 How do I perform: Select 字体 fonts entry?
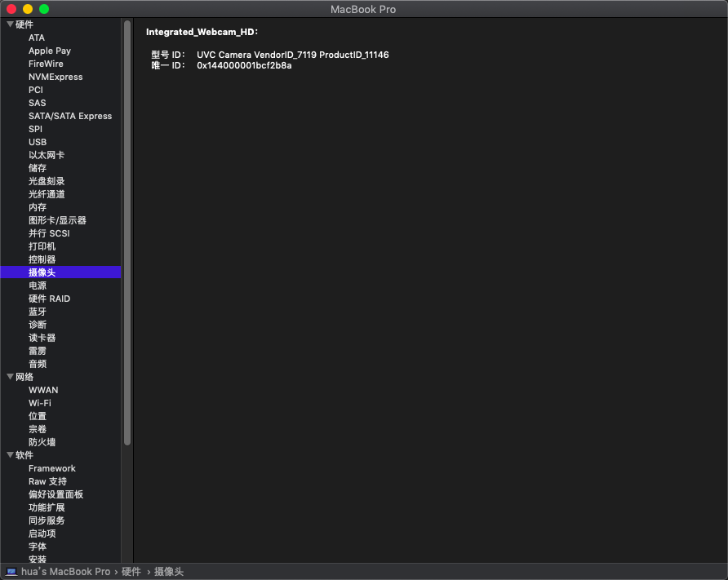click(38, 546)
